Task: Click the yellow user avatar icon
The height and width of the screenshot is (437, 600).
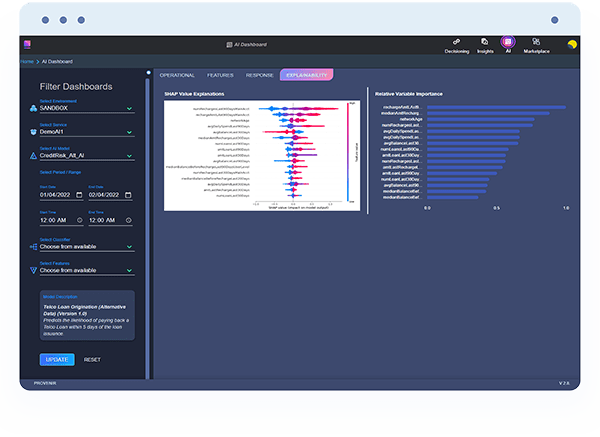Action: [x=572, y=45]
